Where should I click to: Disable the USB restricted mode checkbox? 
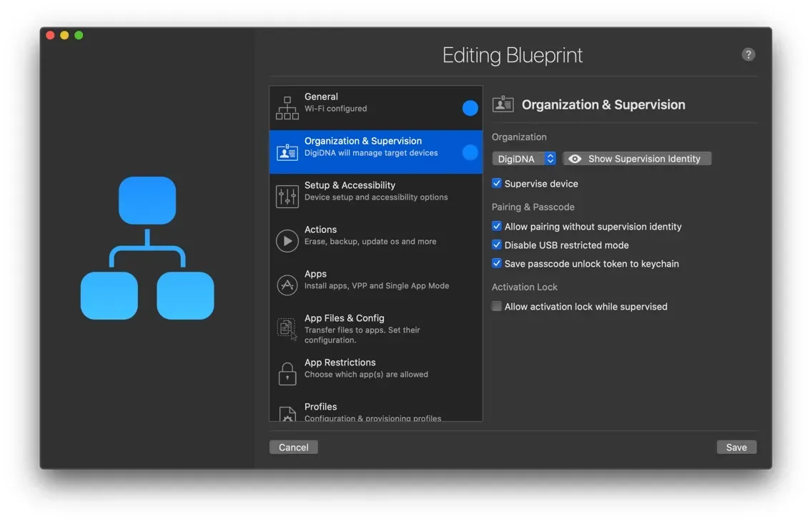(x=496, y=245)
